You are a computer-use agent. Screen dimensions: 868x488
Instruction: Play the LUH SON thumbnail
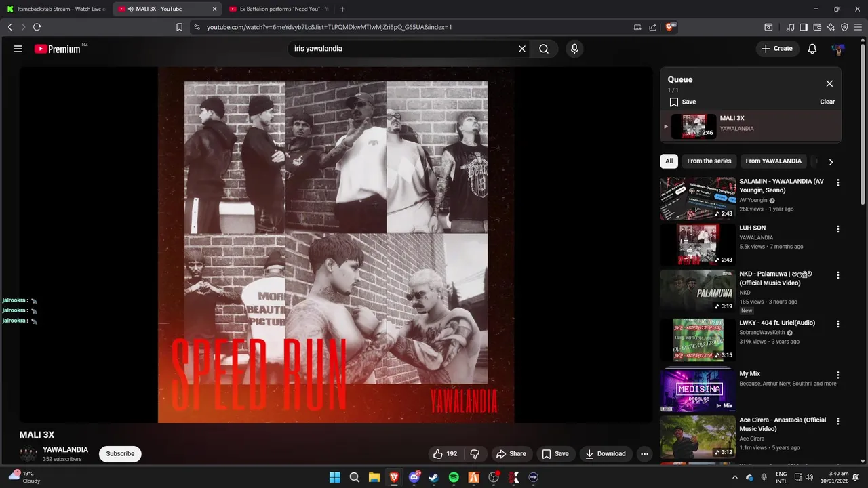click(698, 245)
